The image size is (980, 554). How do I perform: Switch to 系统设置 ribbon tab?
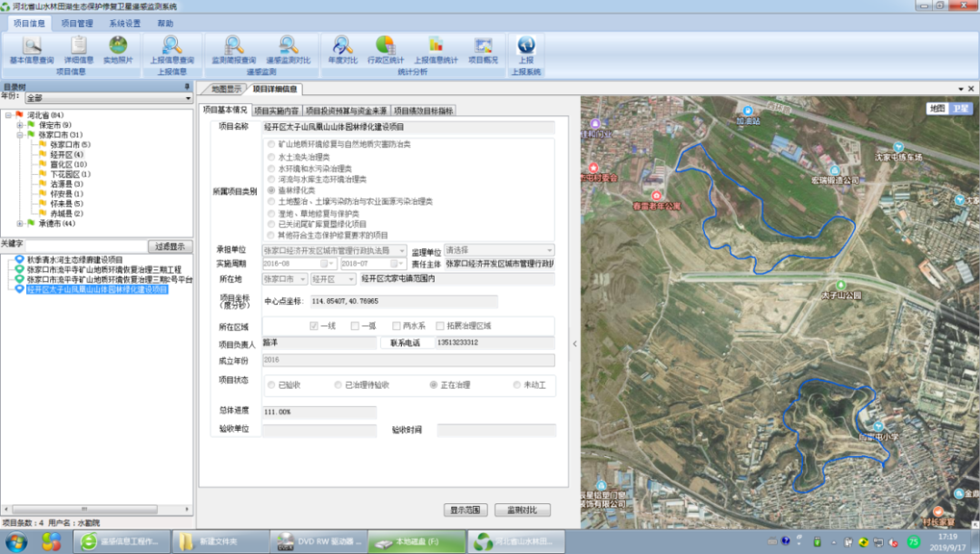click(x=125, y=23)
